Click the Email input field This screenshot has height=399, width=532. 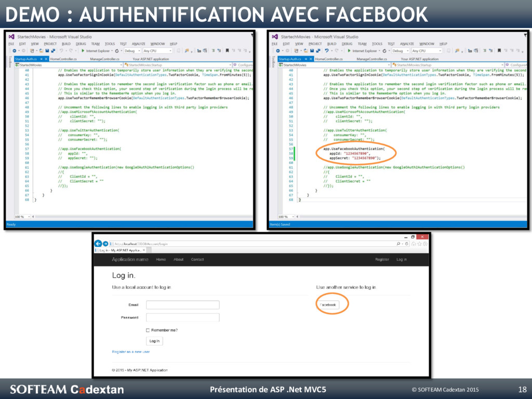click(x=182, y=304)
